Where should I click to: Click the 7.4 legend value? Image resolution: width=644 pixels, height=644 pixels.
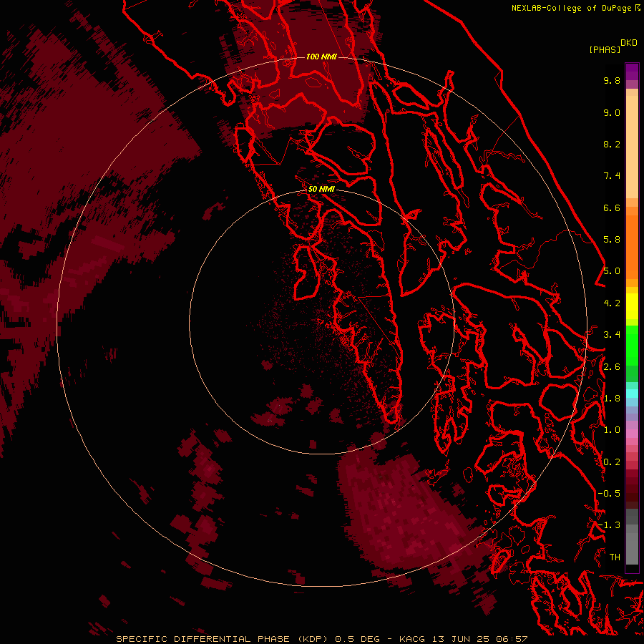[612, 176]
